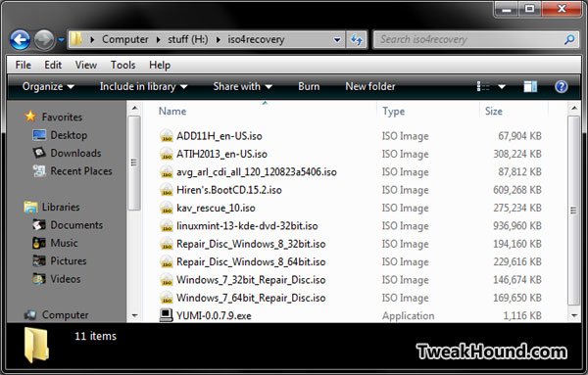
Task: Click size value 936,960 KB
Action: click(x=517, y=226)
